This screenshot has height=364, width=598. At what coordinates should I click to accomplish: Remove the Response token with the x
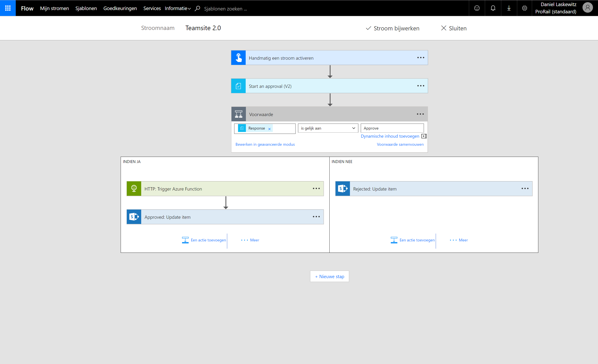click(269, 129)
